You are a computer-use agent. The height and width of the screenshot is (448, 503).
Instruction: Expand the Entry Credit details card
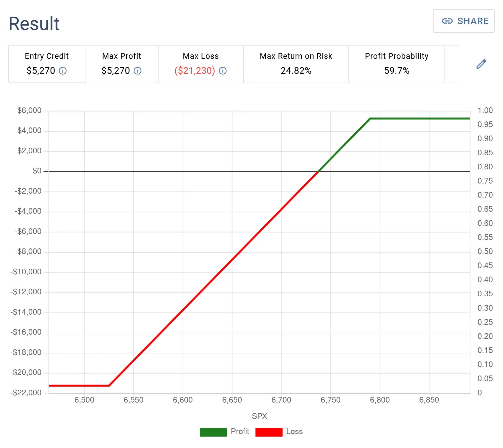click(47, 64)
